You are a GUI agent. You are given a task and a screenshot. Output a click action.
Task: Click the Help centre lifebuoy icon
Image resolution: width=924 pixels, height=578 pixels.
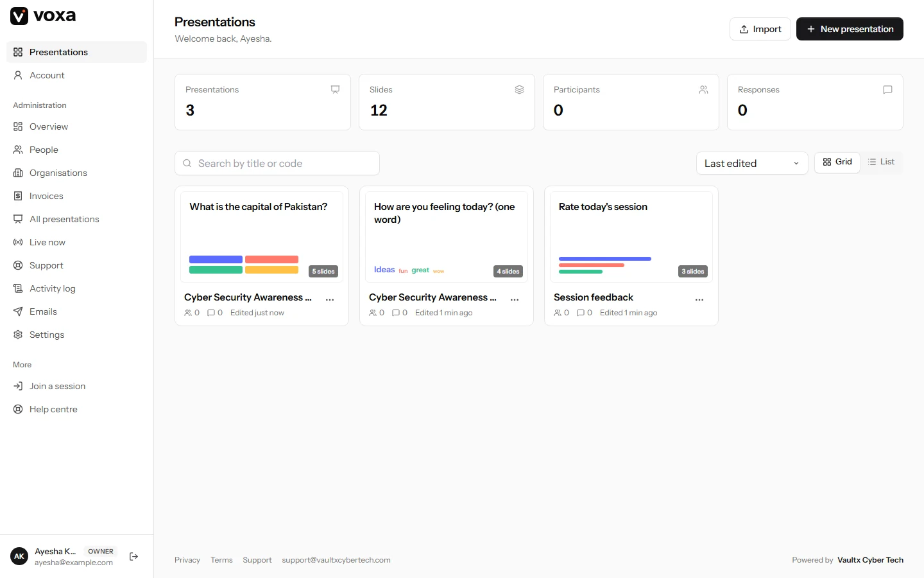coord(18,409)
